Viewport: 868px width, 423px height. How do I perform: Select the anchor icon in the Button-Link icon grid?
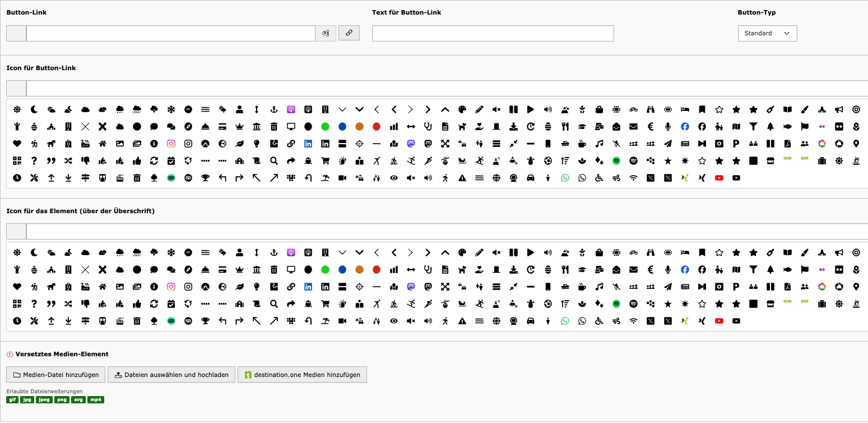pos(273,109)
